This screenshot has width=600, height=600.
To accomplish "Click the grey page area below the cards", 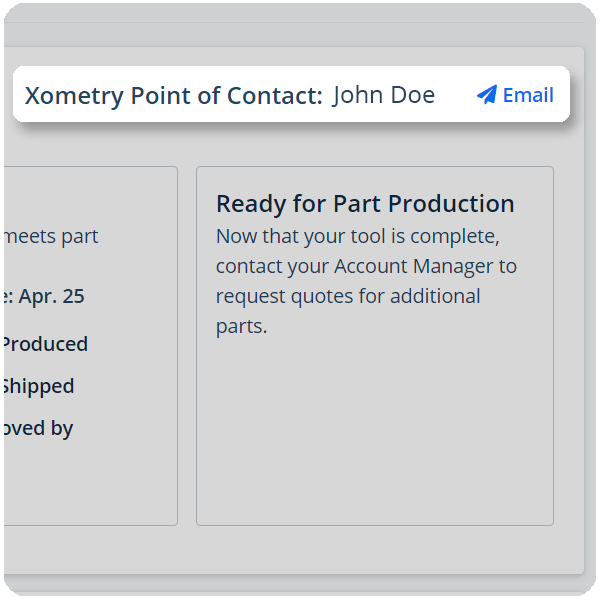I will 300,550.
